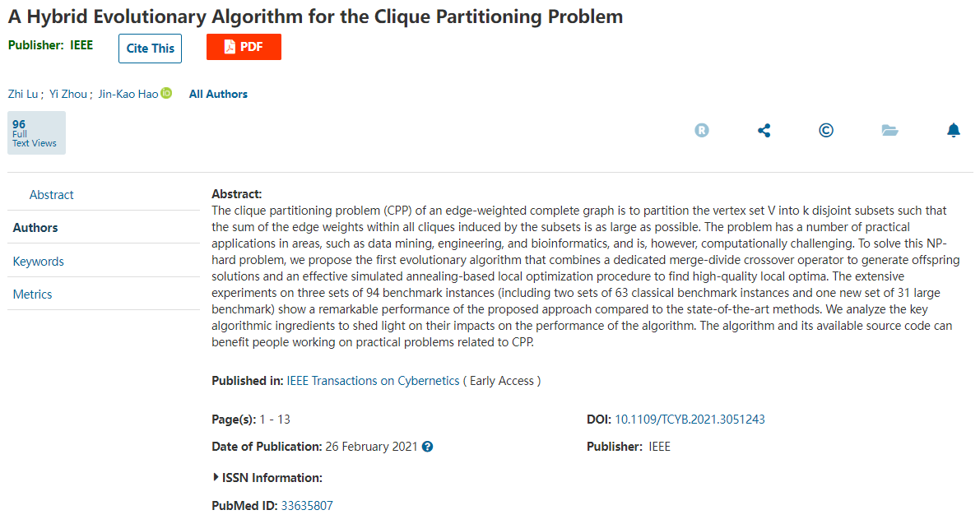Click the Rights and Permissions R icon
The image size is (980, 524).
click(x=701, y=130)
